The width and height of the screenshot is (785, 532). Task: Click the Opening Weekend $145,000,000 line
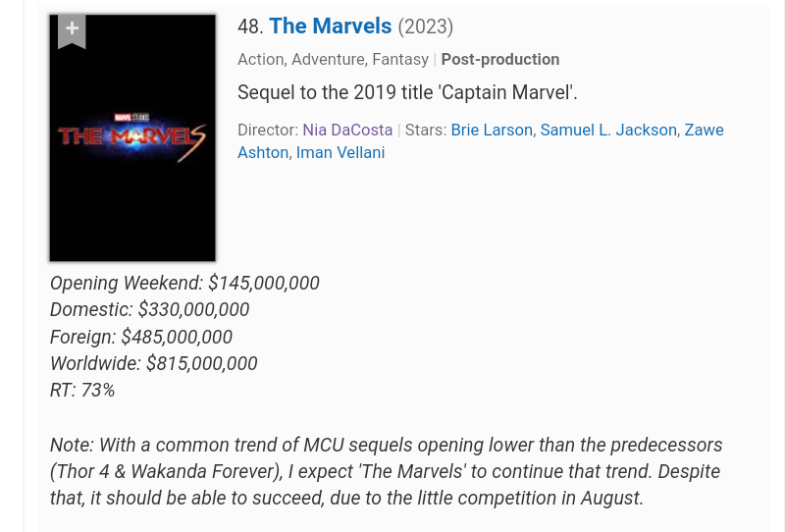click(x=184, y=283)
